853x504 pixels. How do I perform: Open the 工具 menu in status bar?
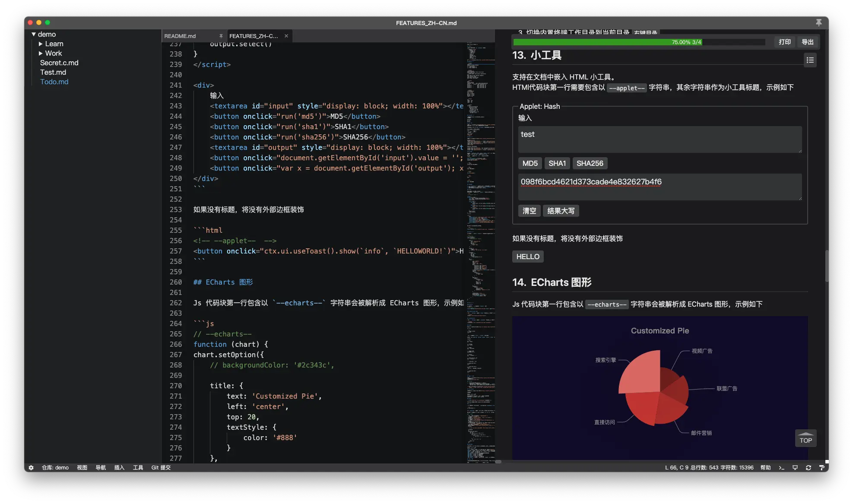point(138,467)
